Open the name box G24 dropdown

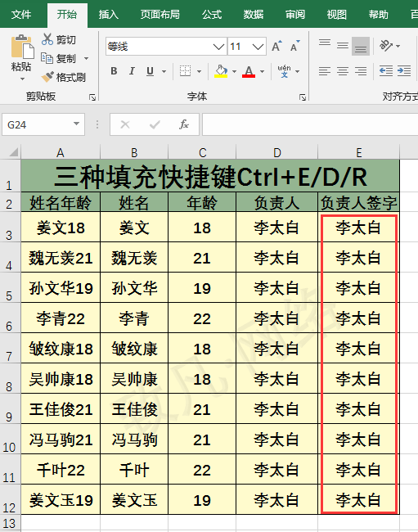[x=77, y=124]
